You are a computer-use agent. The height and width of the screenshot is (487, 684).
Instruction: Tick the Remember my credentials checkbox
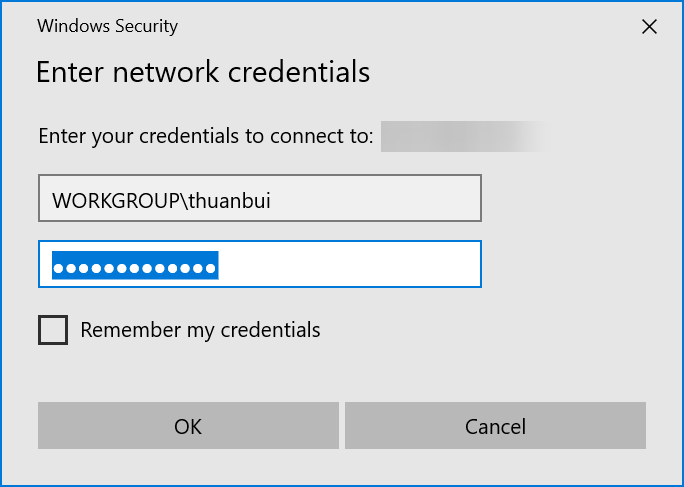[53, 330]
